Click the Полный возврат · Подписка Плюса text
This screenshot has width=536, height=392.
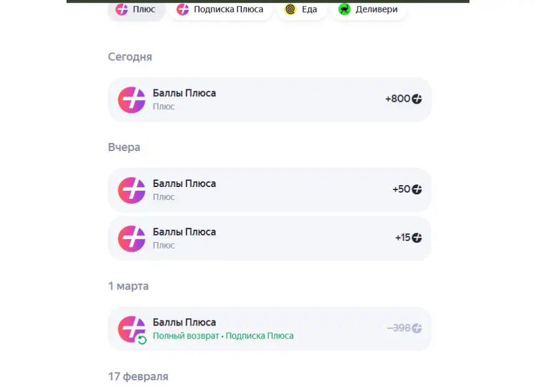pos(223,336)
